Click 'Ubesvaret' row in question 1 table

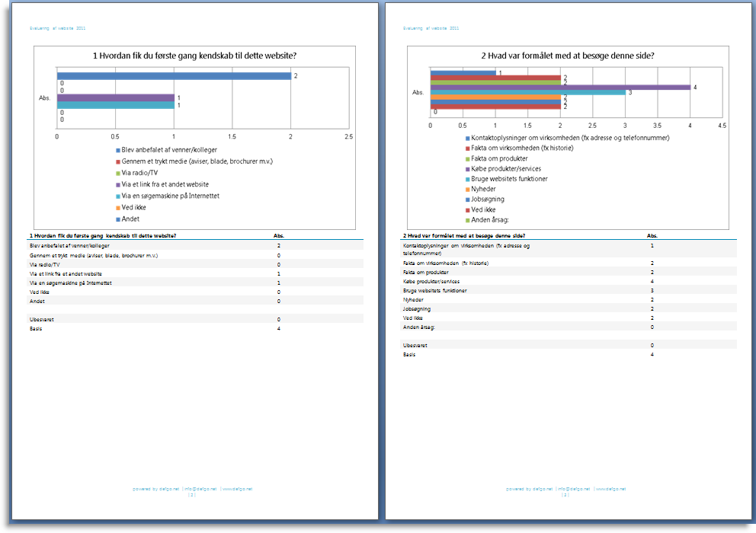(195, 320)
